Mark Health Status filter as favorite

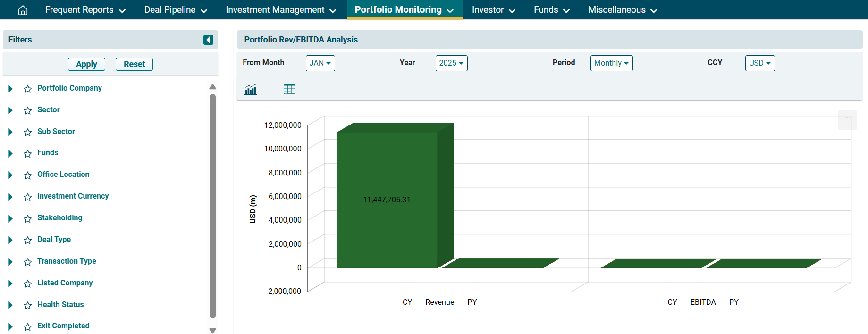point(28,305)
